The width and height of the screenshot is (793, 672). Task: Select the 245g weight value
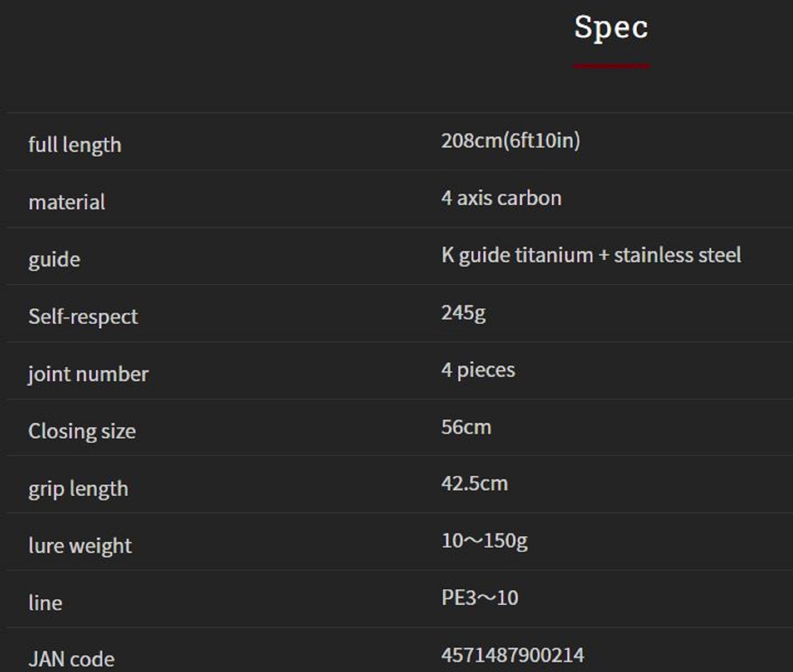coord(464,313)
